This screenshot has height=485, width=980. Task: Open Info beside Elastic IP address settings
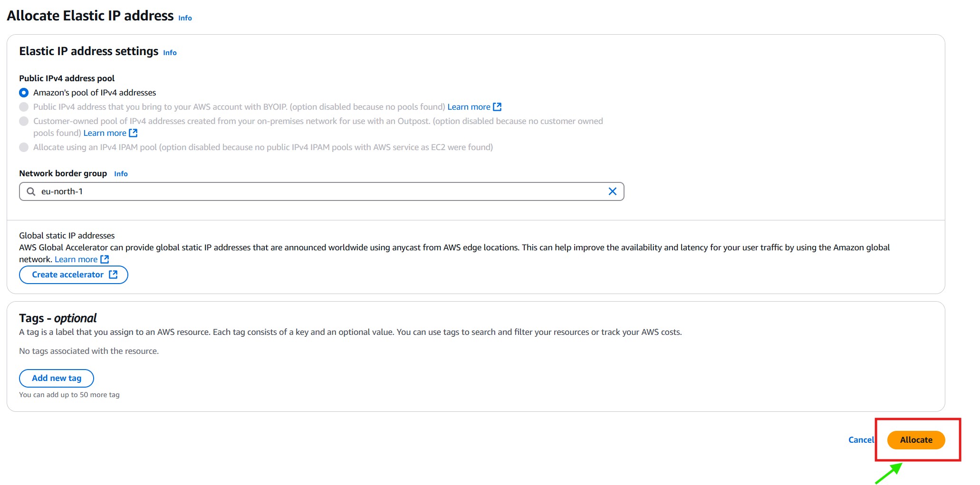[x=170, y=53]
